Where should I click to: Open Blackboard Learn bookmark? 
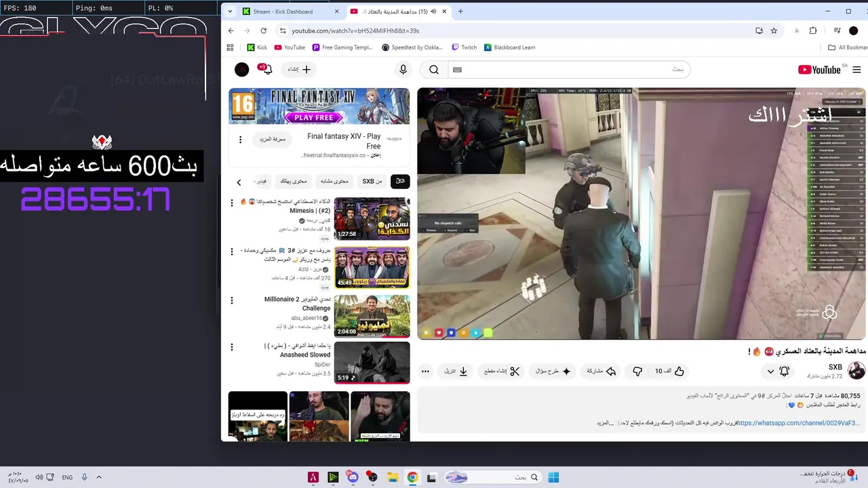[510, 47]
